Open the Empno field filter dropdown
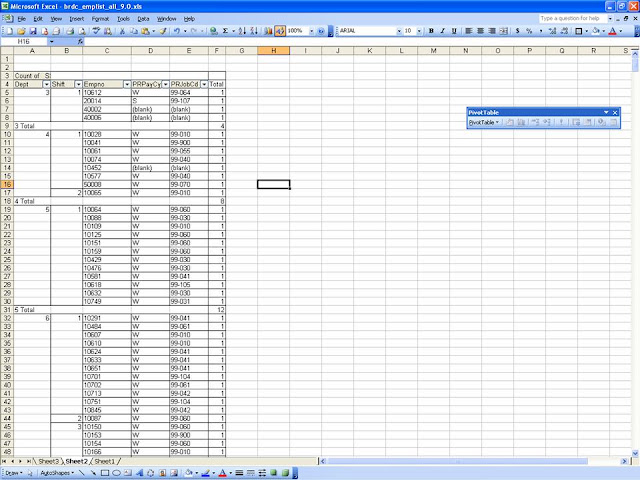 pyautogui.click(x=127, y=84)
